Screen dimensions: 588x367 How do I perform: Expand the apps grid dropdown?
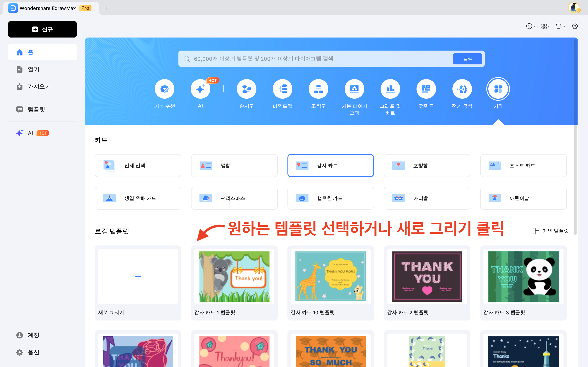tap(545, 26)
